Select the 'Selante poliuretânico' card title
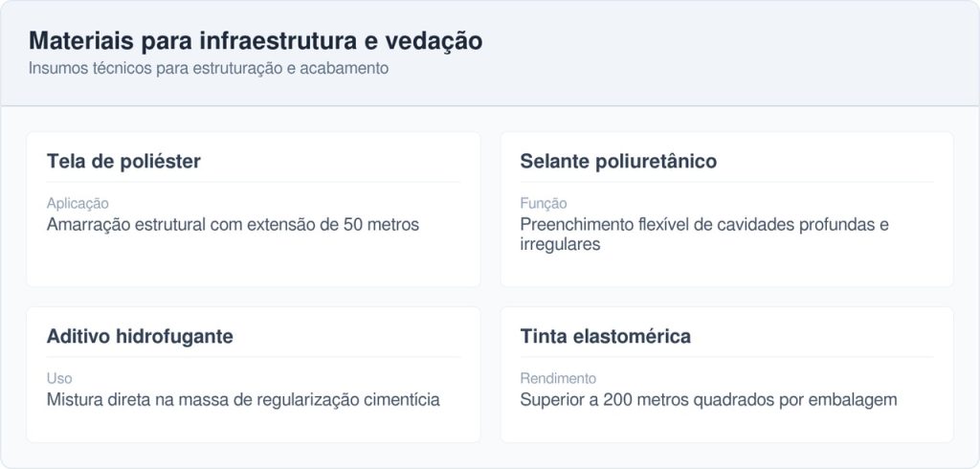The image size is (980, 469). (618, 162)
